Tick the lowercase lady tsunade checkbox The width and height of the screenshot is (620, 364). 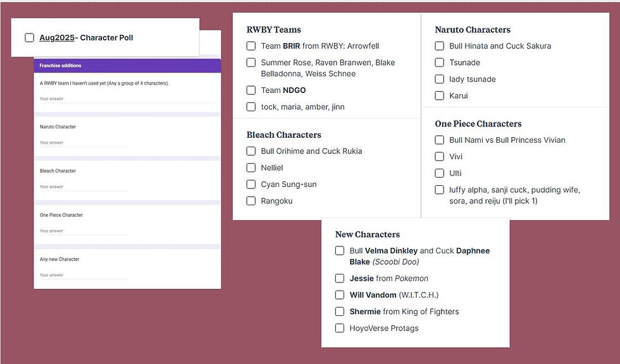click(x=440, y=79)
